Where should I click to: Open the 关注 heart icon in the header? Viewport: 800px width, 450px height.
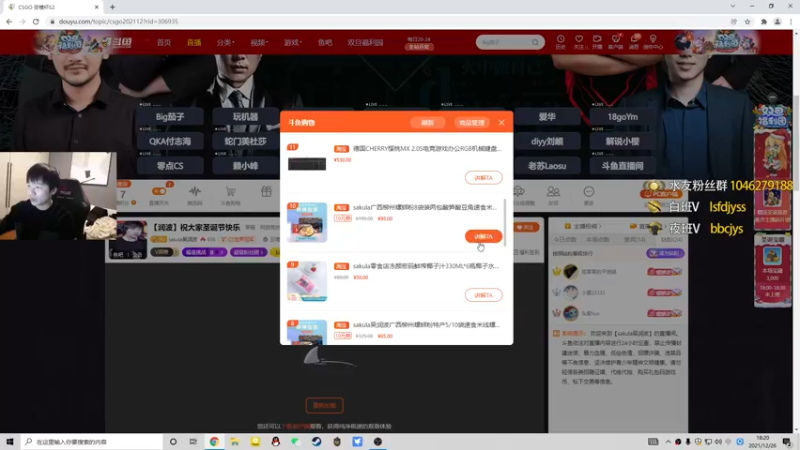579,42
